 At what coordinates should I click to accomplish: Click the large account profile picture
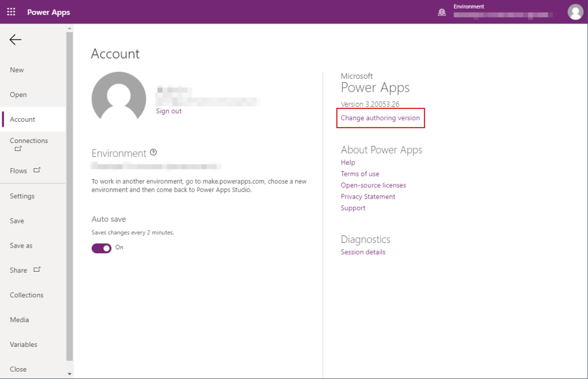click(x=118, y=99)
